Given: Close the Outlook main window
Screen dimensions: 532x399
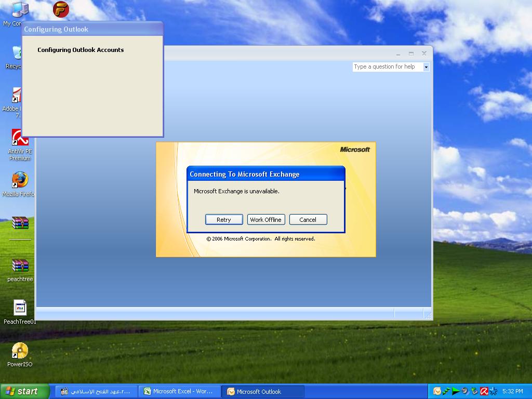Looking at the screenshot, I should click(x=424, y=54).
